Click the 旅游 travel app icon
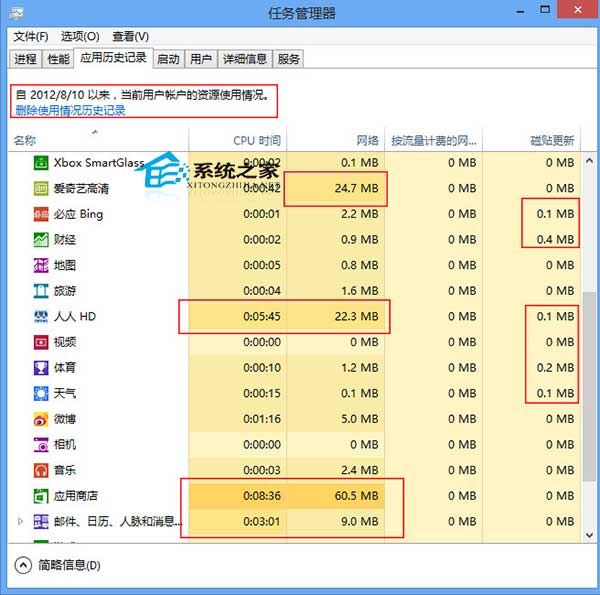 [41, 291]
